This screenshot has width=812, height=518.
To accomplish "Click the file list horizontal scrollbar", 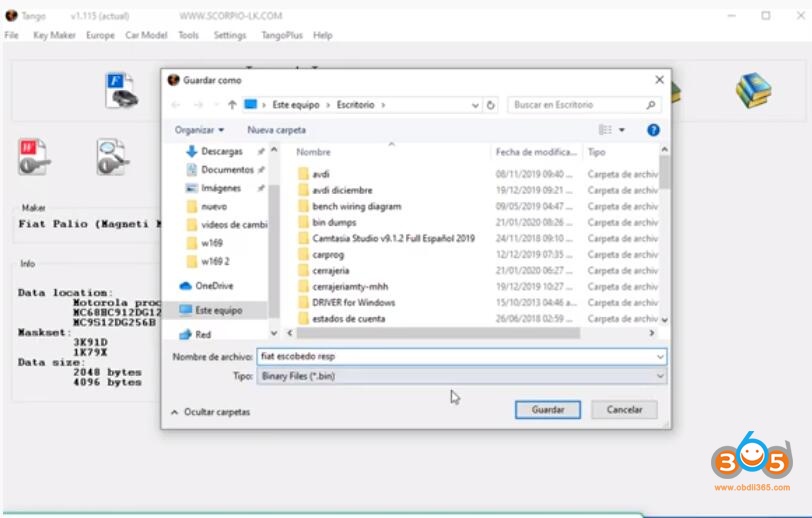I will [438, 333].
